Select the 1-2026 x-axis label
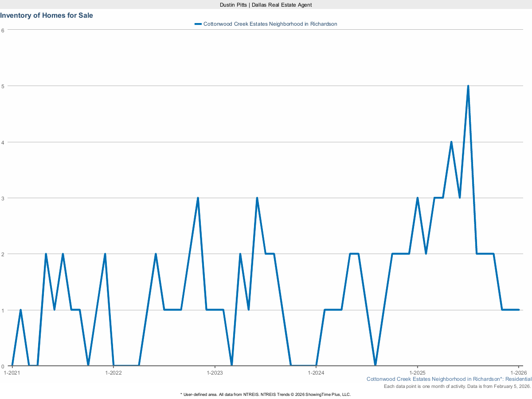 518,372
